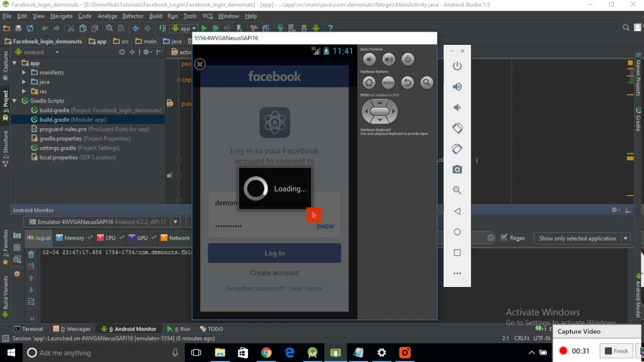
Task: Toggle the Regex checkbox
Action: pyautogui.click(x=504, y=238)
